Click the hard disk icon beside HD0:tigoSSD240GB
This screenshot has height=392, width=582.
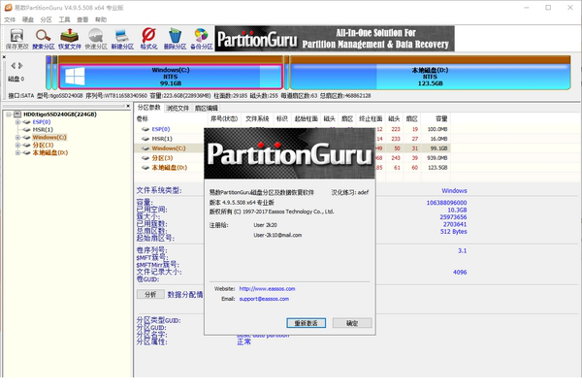coord(17,114)
